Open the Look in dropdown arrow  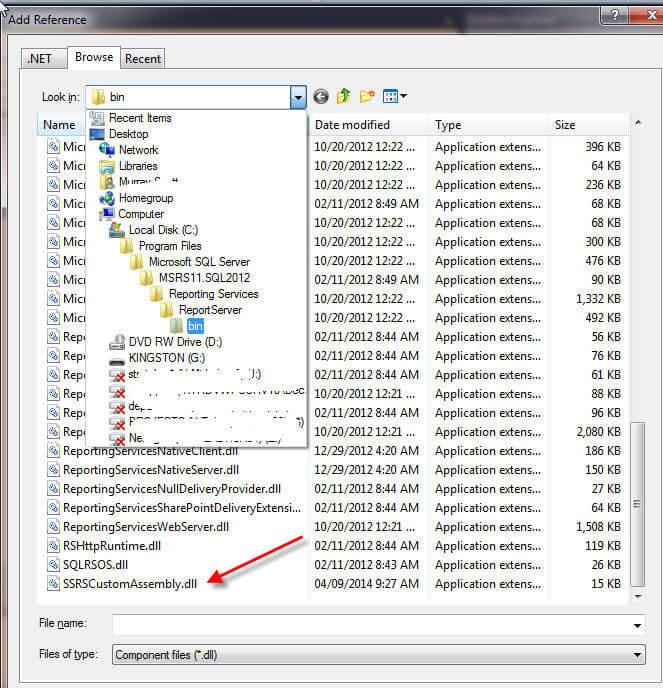(x=298, y=97)
